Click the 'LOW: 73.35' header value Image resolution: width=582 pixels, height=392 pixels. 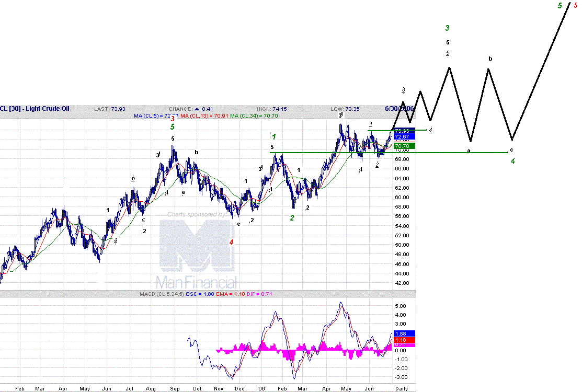(x=345, y=109)
